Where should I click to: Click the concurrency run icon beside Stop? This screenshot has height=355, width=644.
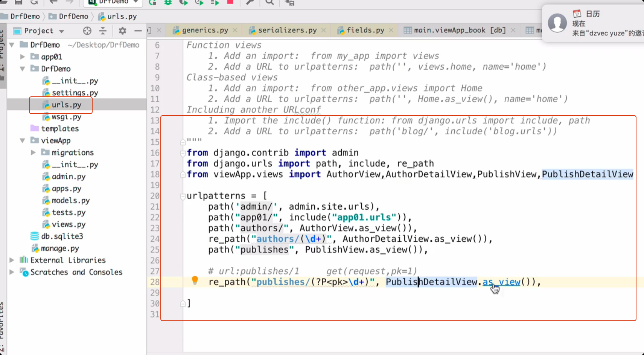(215, 2)
